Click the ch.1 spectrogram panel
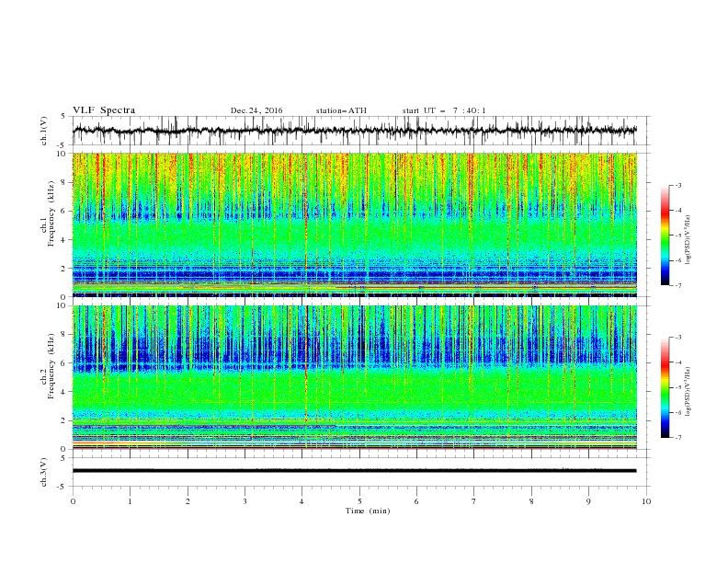 point(354,224)
